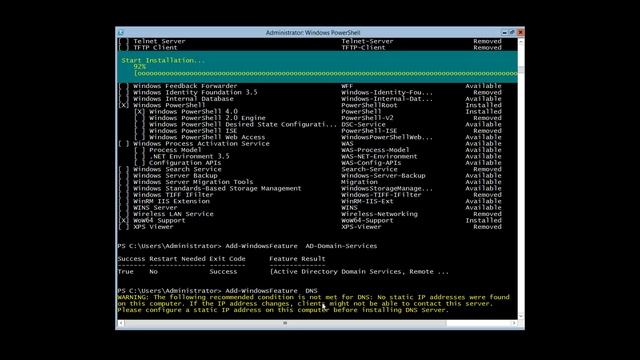Click the vertical scrollbar up arrow

tap(521, 41)
